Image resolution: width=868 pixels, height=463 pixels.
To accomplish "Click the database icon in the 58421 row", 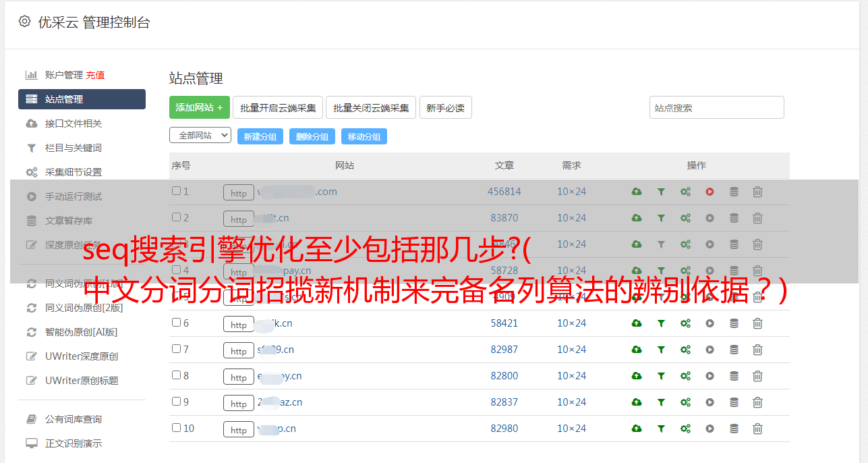I will tap(734, 323).
